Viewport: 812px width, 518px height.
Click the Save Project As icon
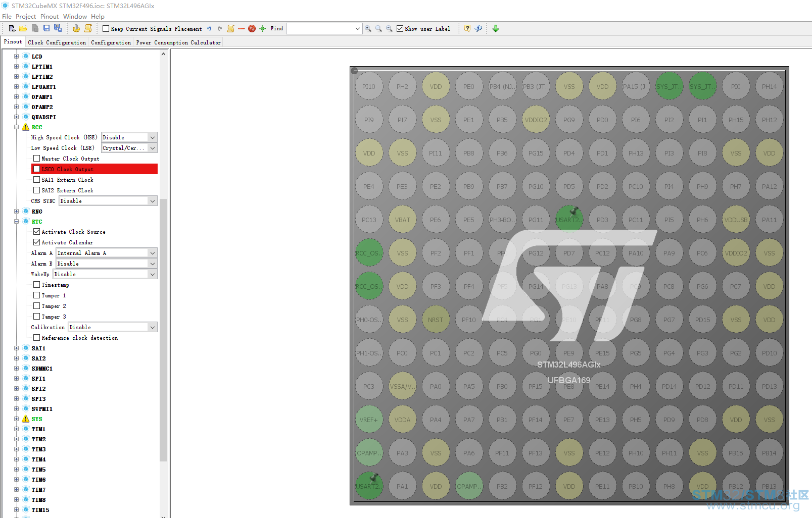pyautogui.click(x=58, y=29)
